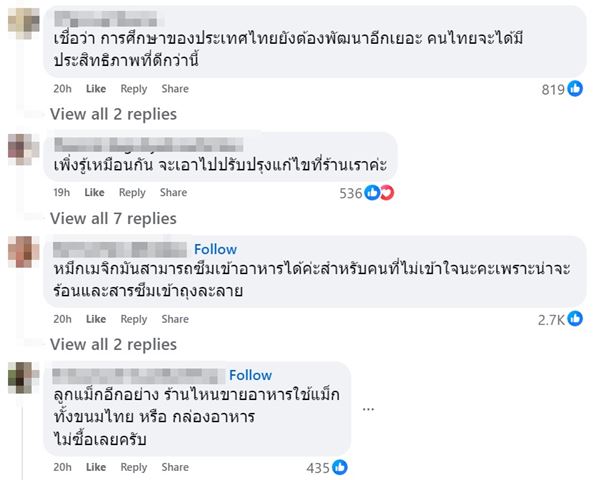600x480 pixels.
Task: Open the second commenter's profile picture
Action: tap(21, 148)
